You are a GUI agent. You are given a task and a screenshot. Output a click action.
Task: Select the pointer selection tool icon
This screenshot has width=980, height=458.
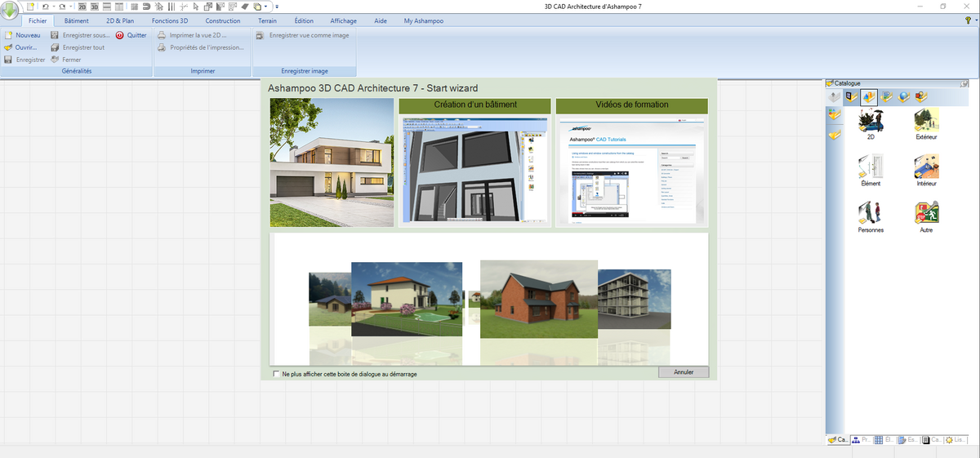coord(196,7)
